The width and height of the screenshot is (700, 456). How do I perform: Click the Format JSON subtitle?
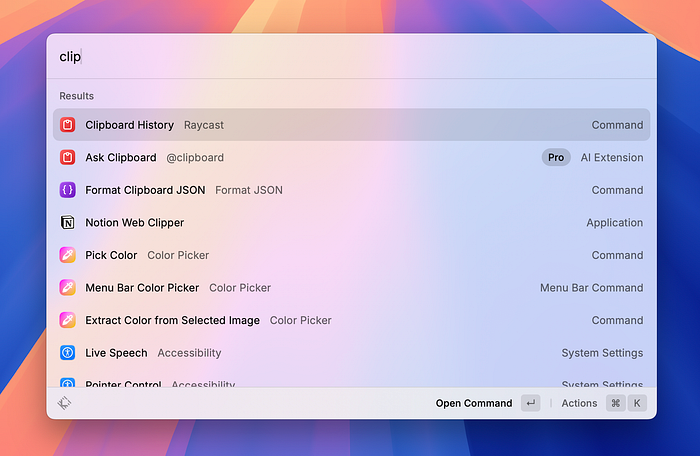point(249,190)
